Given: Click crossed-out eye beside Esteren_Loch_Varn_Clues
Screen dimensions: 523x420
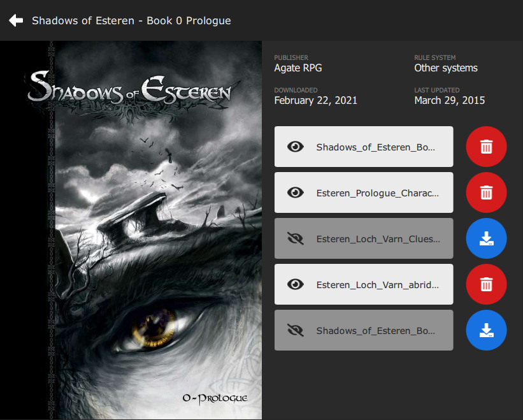Looking at the screenshot, I should (295, 238).
